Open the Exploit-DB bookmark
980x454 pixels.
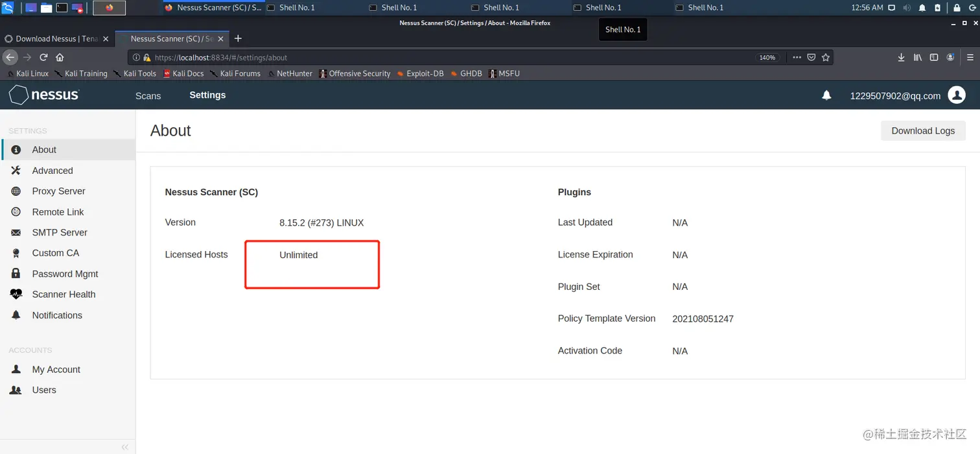(420, 73)
